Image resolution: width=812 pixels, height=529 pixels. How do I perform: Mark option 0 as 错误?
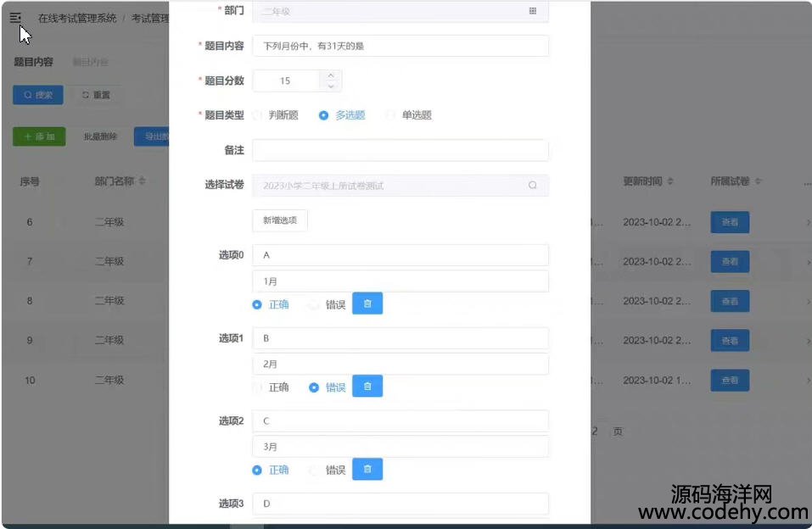(x=314, y=304)
